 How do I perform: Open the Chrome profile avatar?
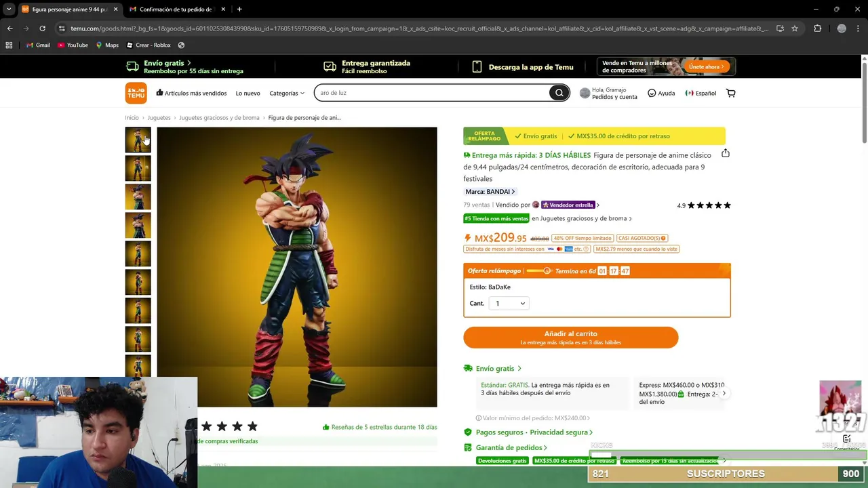coord(842,28)
